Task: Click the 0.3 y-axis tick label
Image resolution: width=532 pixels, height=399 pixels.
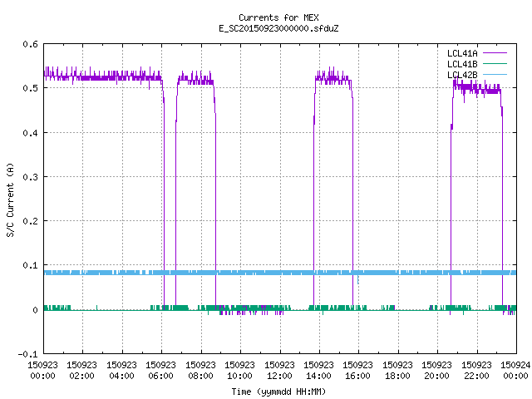Action: click(x=30, y=177)
